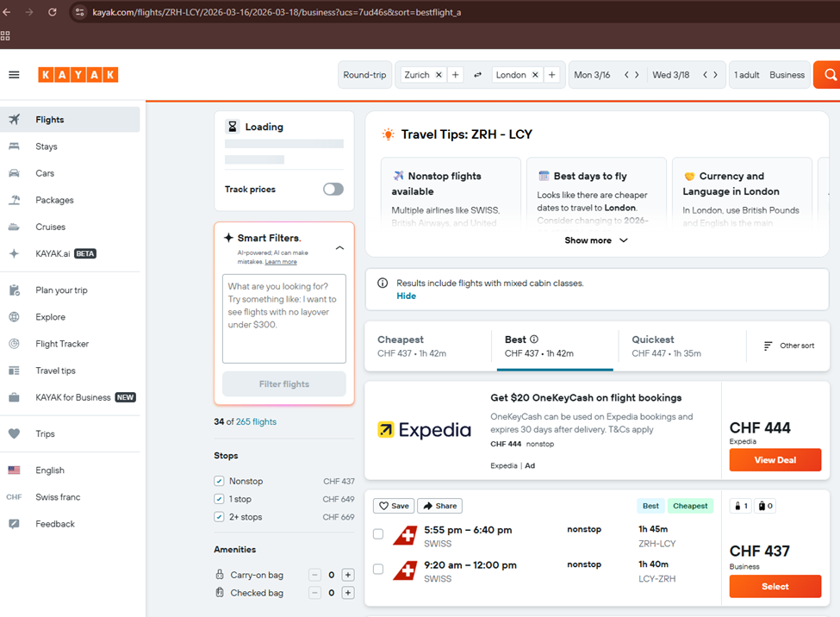Click the Filter flights button
This screenshot has height=617, width=840.
click(x=284, y=383)
